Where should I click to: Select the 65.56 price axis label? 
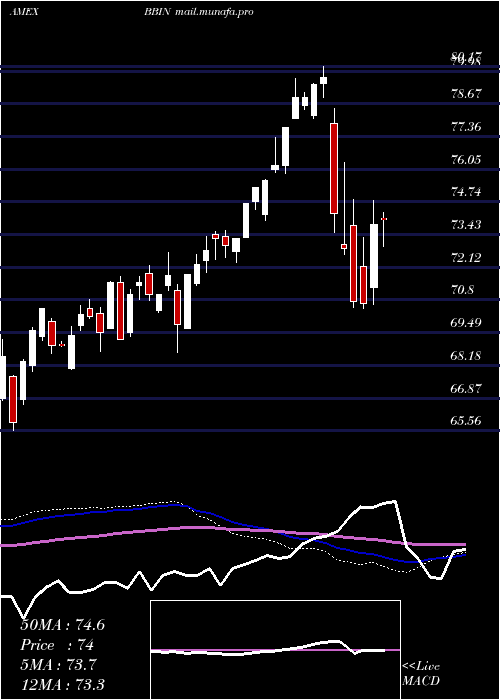click(467, 421)
